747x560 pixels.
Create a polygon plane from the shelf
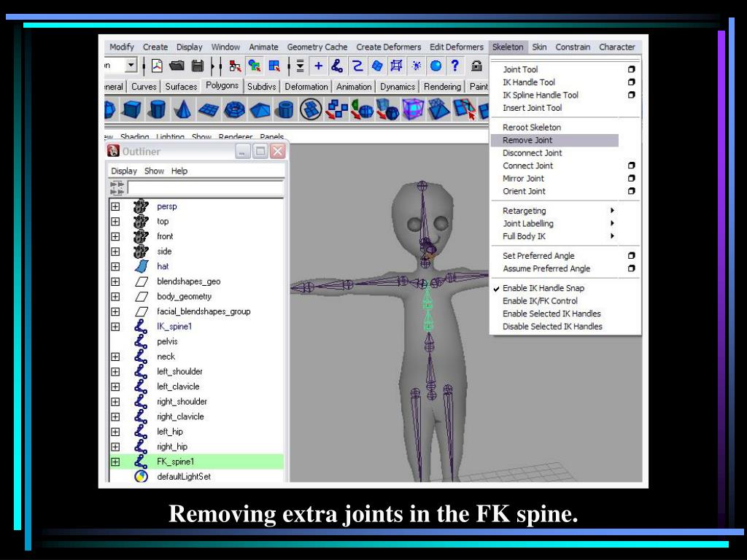point(208,110)
